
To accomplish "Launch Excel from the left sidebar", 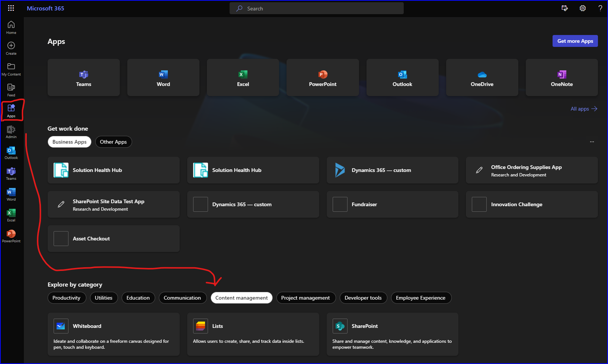I will coord(11,215).
